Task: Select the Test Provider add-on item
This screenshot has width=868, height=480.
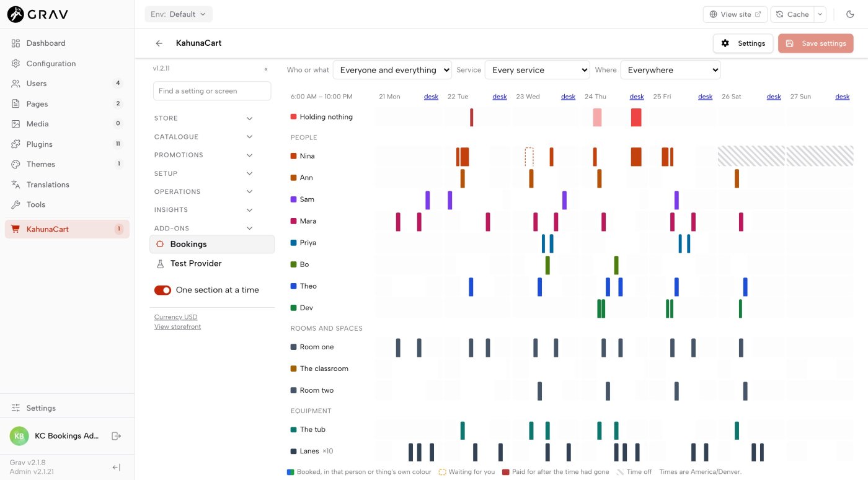Action: point(212,263)
